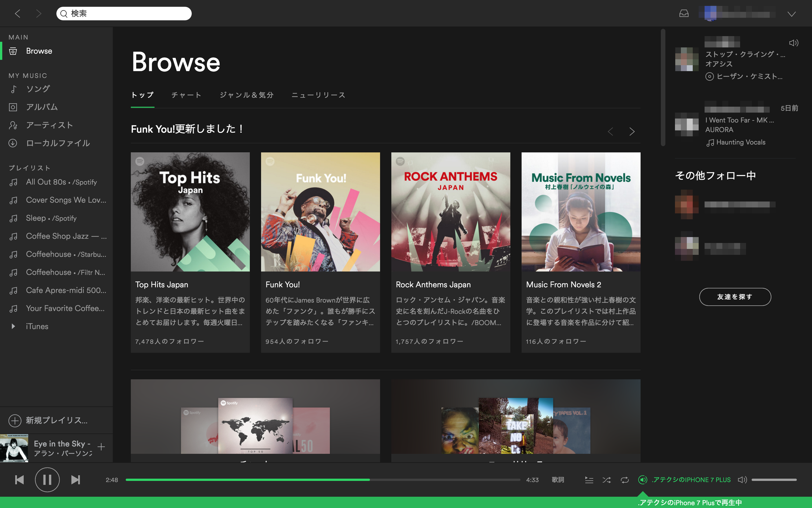Click the main content scrollbar
Image resolution: width=812 pixels, height=508 pixels.
[x=663, y=87]
